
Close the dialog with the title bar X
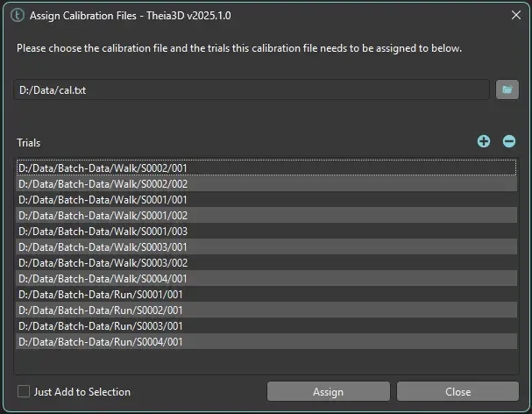515,15
